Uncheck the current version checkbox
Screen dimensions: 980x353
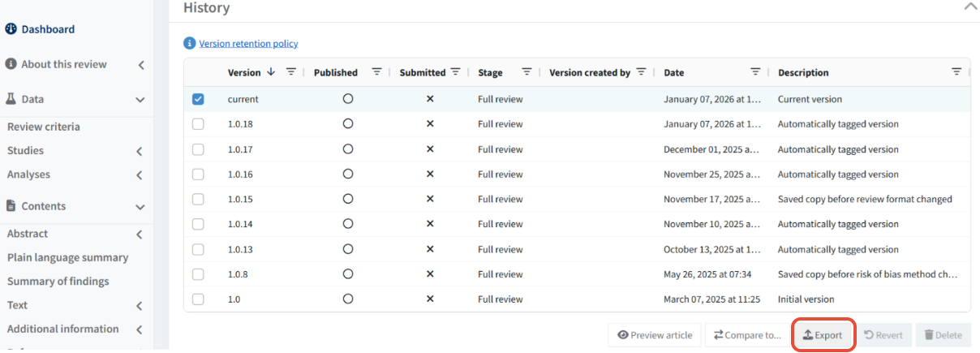click(x=198, y=99)
